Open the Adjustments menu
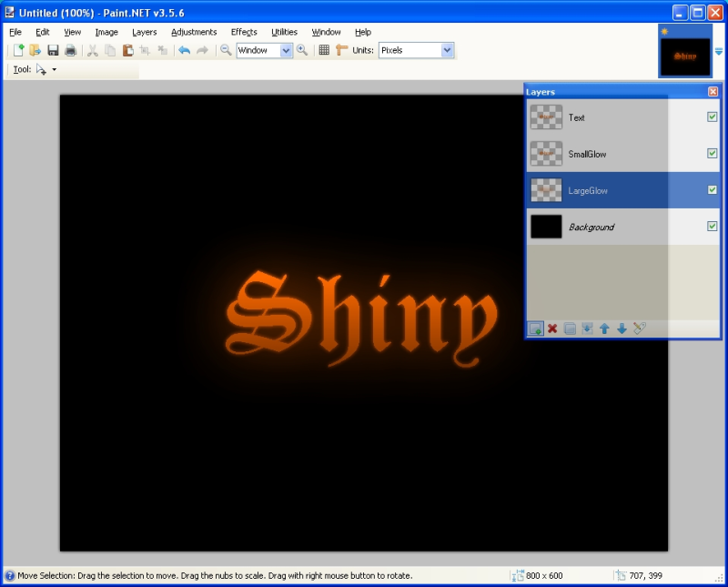Image resolution: width=728 pixels, height=587 pixels. pyautogui.click(x=194, y=32)
